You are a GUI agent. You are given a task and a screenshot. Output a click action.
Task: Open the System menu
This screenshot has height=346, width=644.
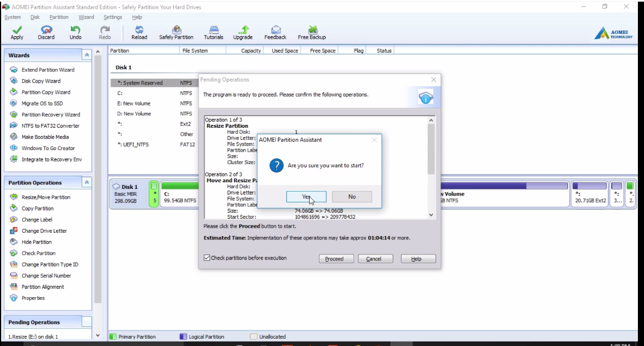click(13, 17)
